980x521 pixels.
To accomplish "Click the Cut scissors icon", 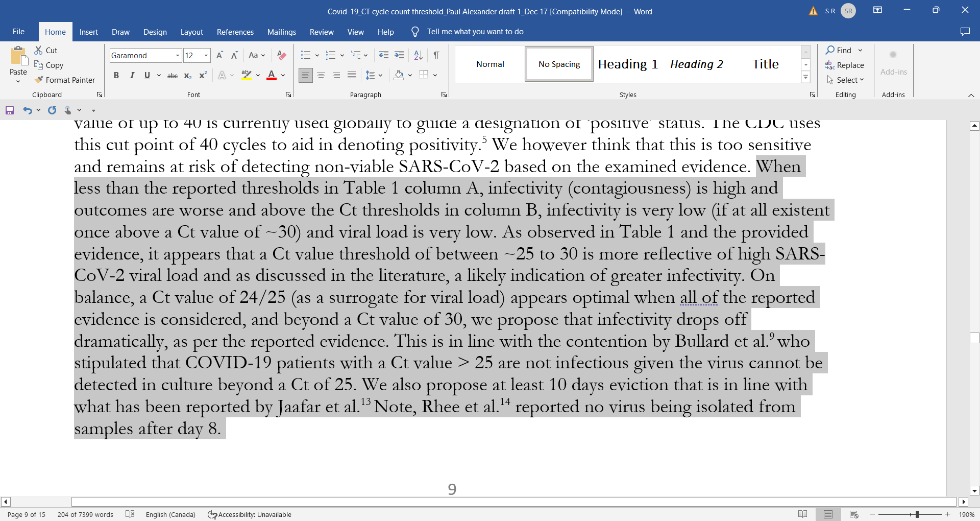I will (x=38, y=50).
